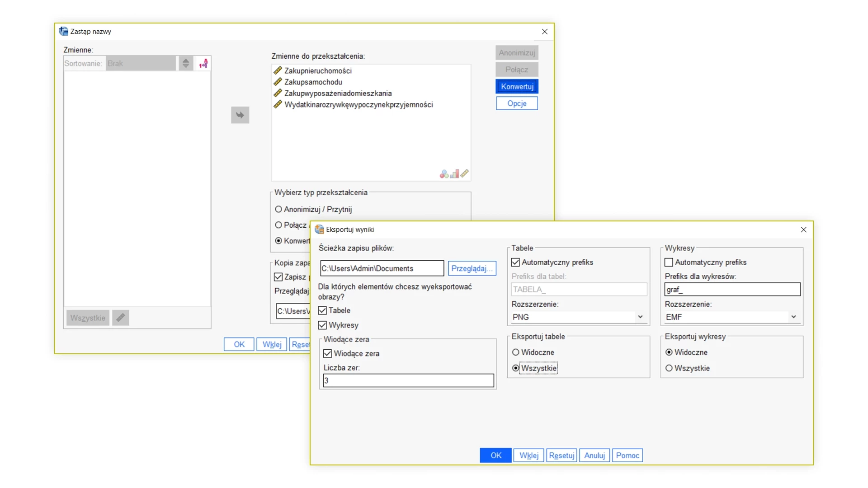
Task: Select the Zakupsamochodu variable
Action: tap(313, 82)
